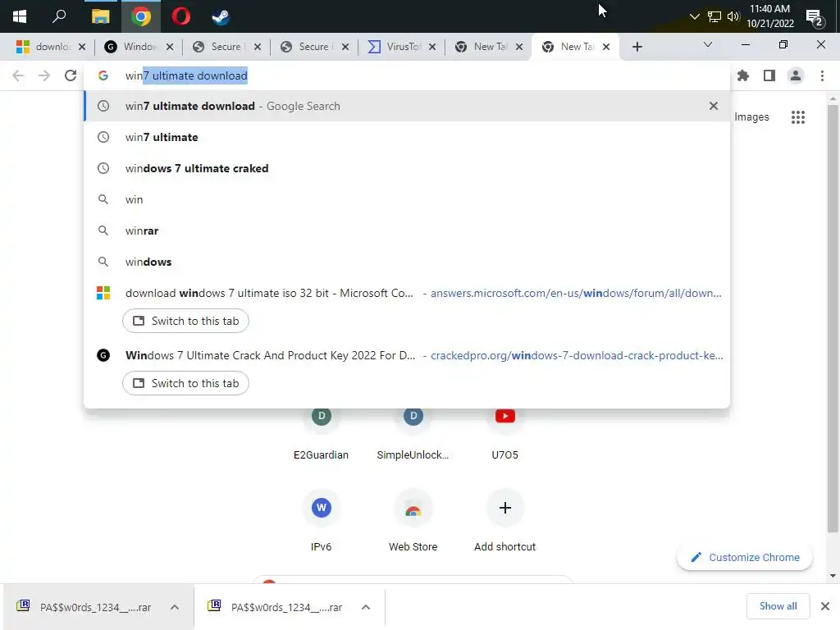
Task: Open the Google apps grid
Action: [797, 116]
